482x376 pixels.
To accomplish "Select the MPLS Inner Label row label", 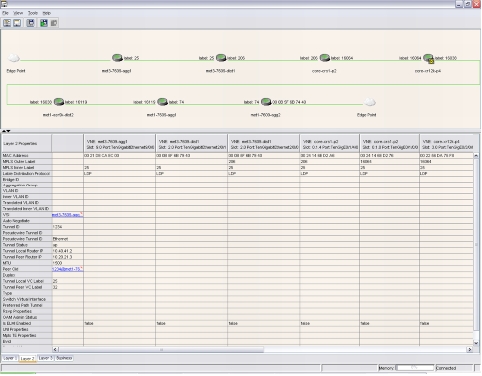I will coord(26,168).
